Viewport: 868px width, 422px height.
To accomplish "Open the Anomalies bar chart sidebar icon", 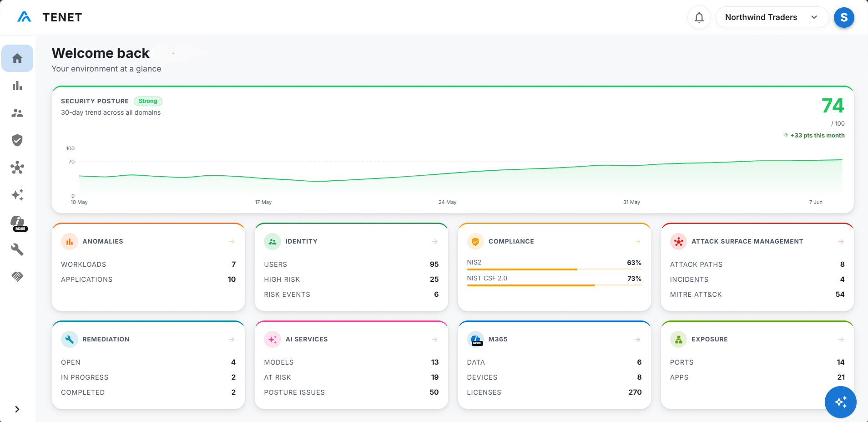I will [17, 86].
